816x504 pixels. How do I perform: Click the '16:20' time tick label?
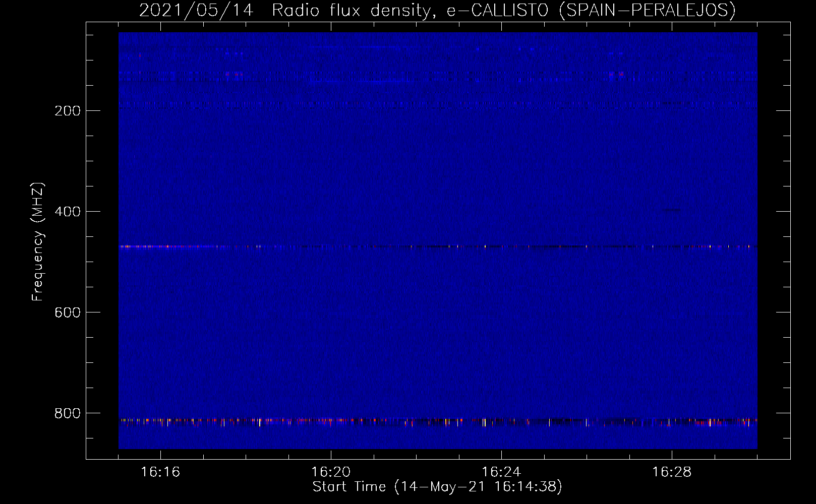331,472
